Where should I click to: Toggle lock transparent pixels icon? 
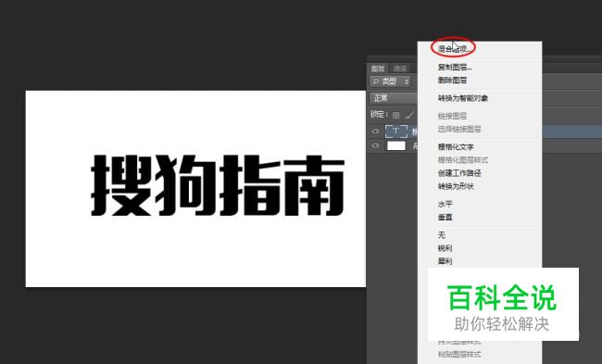point(396,115)
